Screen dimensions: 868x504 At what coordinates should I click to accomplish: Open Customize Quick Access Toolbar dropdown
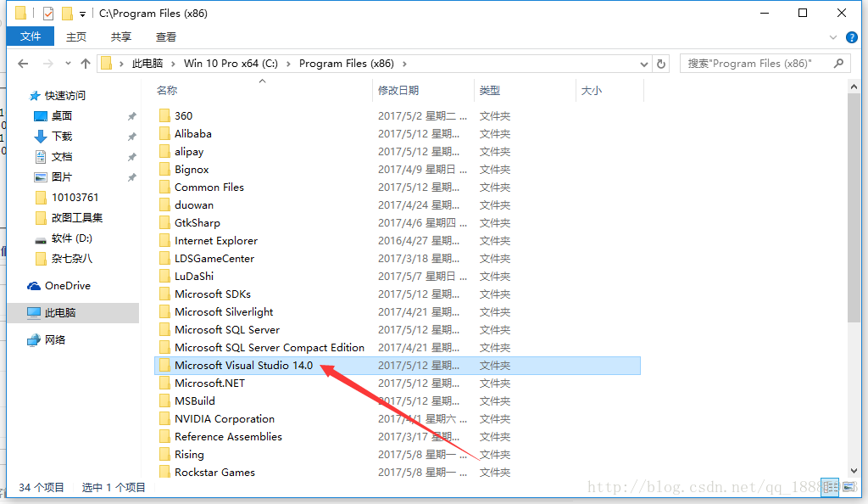(82, 14)
